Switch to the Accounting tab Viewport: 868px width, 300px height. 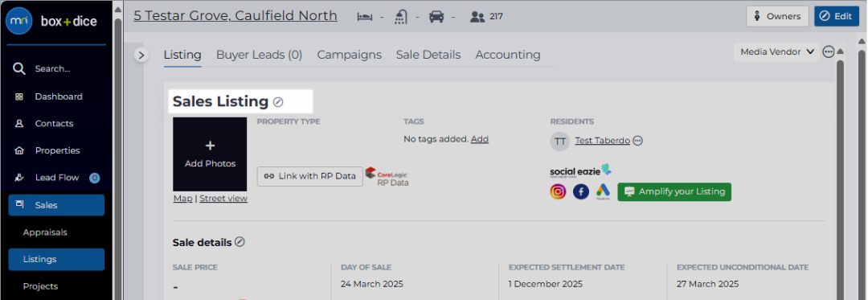click(508, 55)
